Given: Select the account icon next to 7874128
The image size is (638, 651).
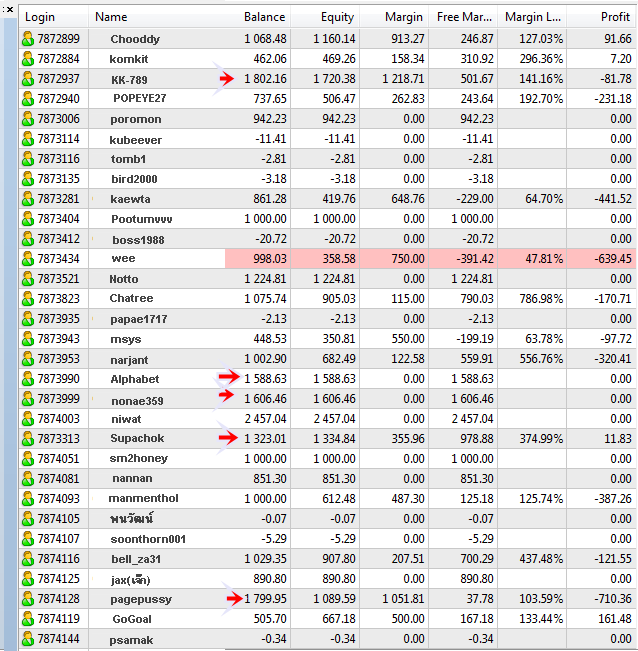Looking at the screenshot, I should point(28,599).
